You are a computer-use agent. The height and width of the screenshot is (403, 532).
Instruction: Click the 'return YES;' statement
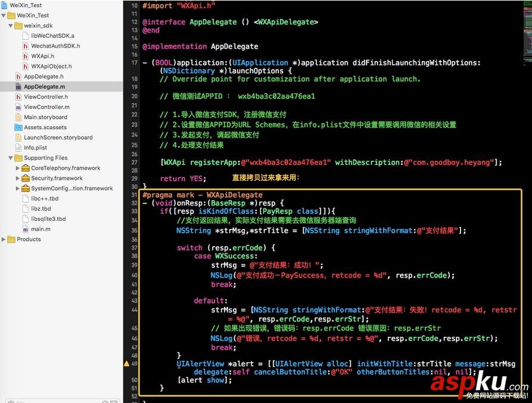click(183, 179)
